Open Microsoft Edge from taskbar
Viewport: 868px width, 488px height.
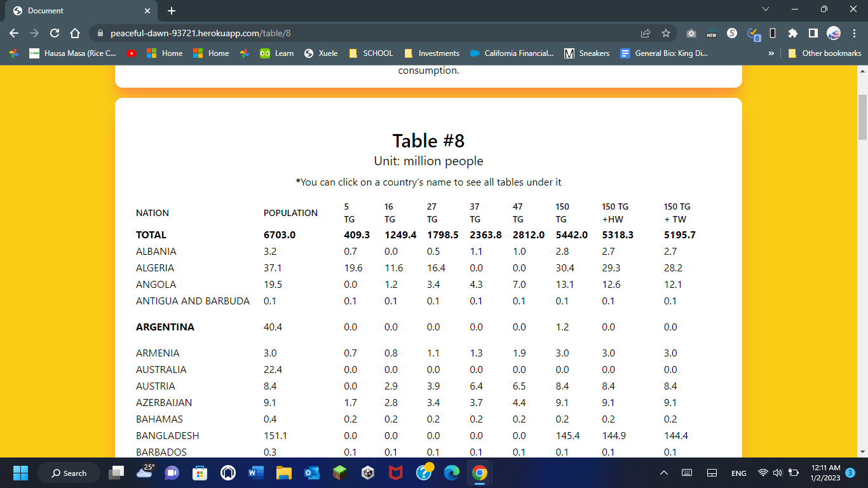pyautogui.click(x=451, y=473)
